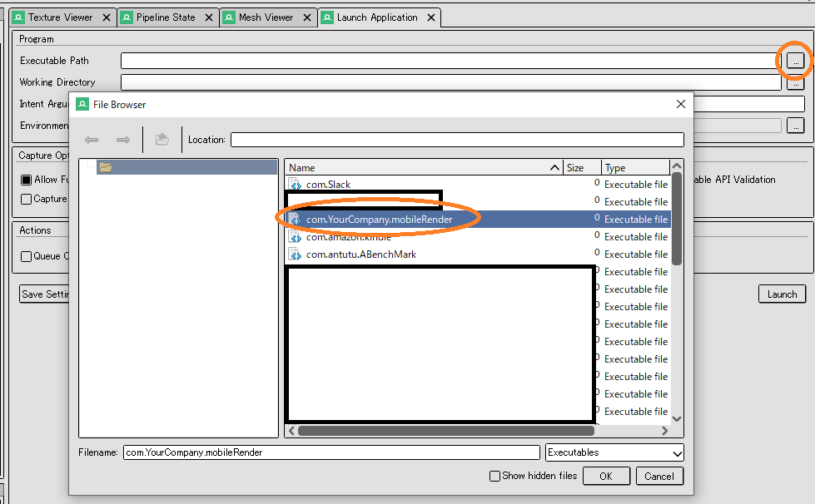The width and height of the screenshot is (815, 504).
Task: Click the Save Settings button
Action: coord(45,294)
